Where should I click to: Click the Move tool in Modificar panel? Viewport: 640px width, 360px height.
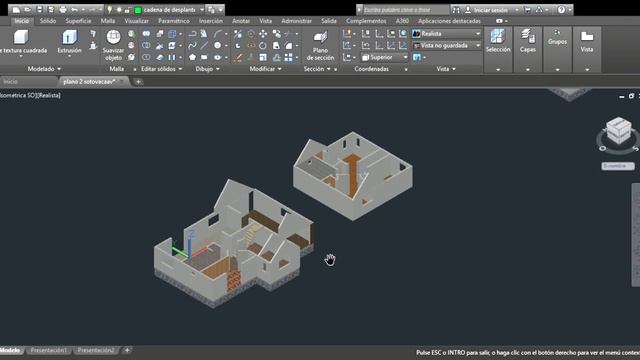(263, 34)
